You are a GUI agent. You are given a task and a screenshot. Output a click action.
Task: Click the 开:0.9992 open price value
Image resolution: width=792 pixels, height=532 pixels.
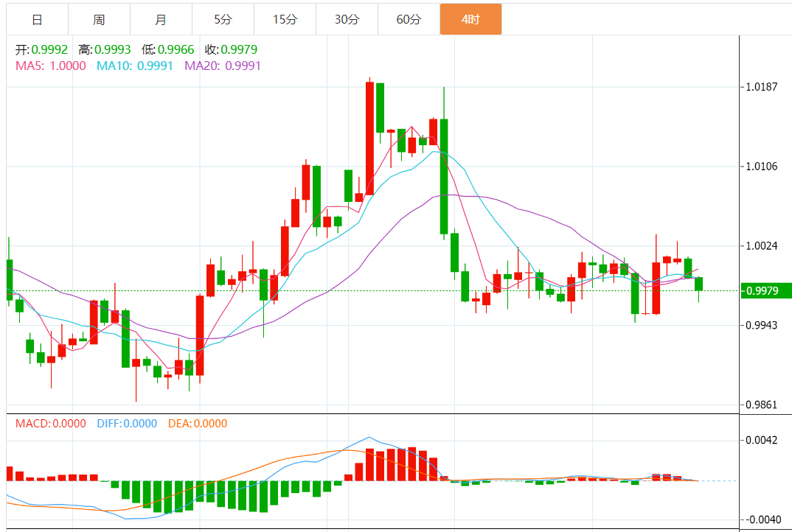(41, 49)
